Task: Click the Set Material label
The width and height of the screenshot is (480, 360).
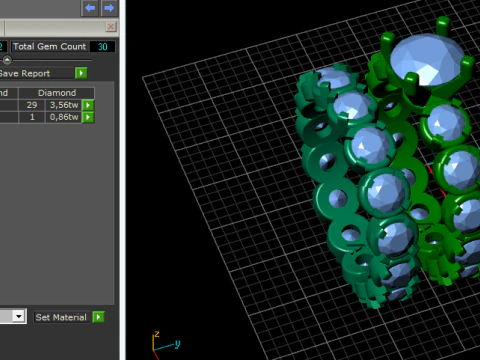Action: 61,317
